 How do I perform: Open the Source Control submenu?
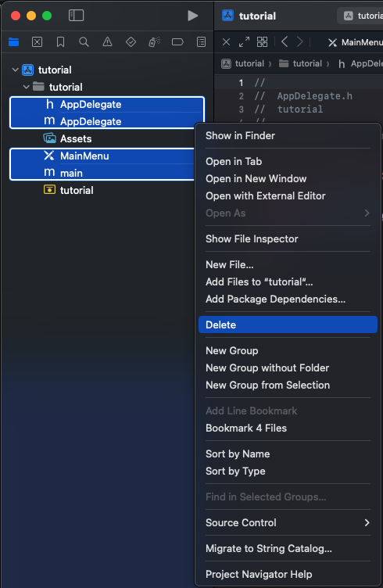288,523
